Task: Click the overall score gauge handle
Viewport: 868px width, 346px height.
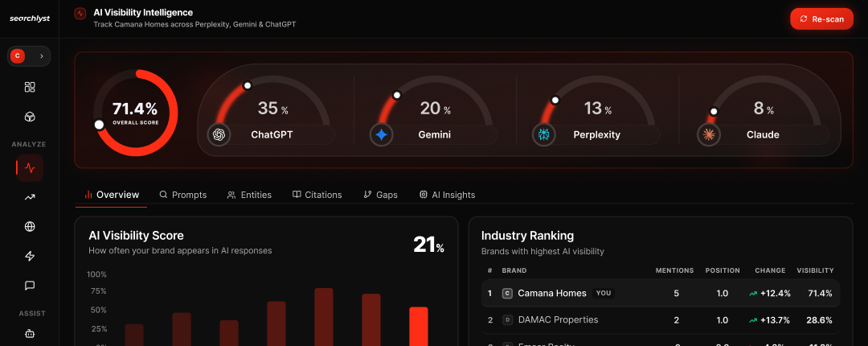Action: click(x=99, y=124)
